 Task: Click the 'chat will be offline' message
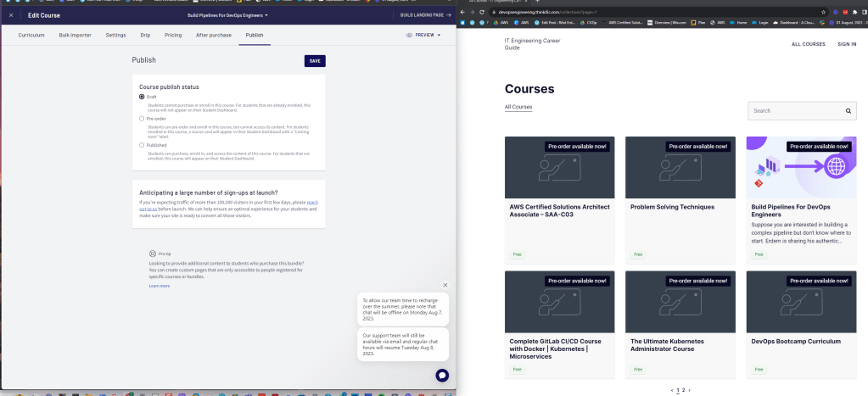[403, 310]
